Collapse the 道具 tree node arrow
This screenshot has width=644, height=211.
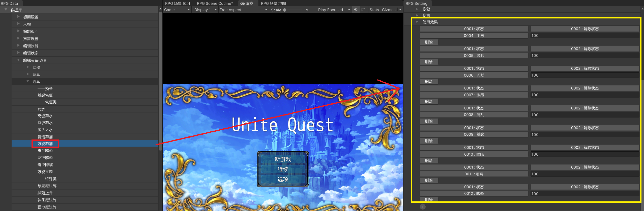coord(28,81)
